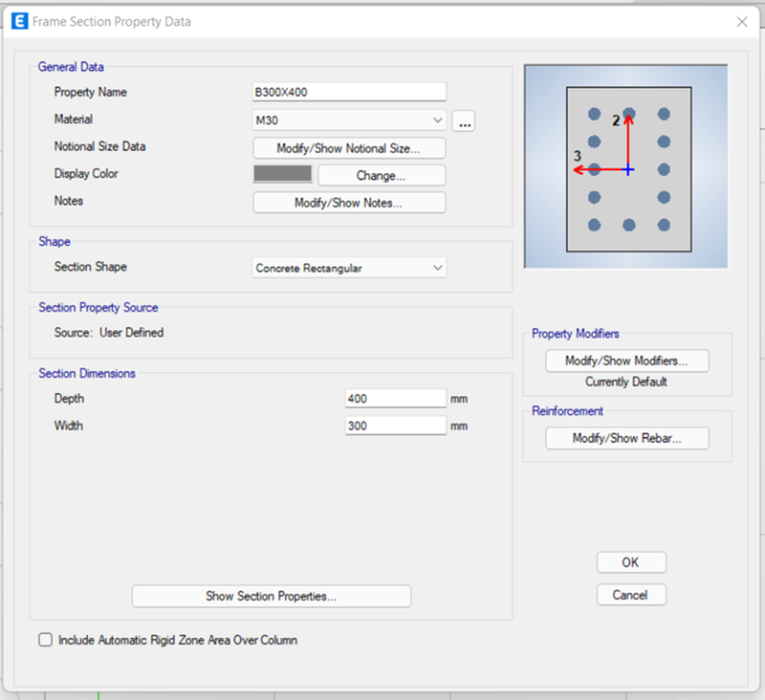Open Modify/Show Rebar reinforcement settings
765x700 pixels.
627,438
